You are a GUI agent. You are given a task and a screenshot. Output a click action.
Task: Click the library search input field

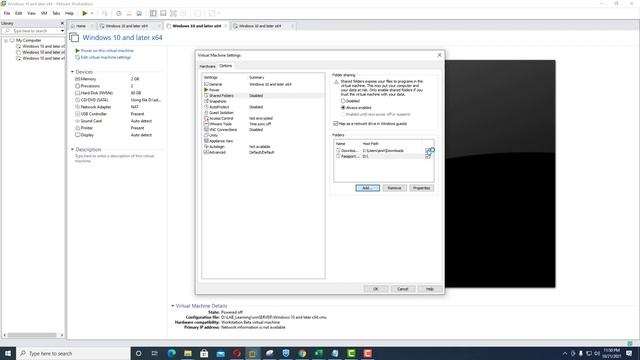click(x=33, y=31)
